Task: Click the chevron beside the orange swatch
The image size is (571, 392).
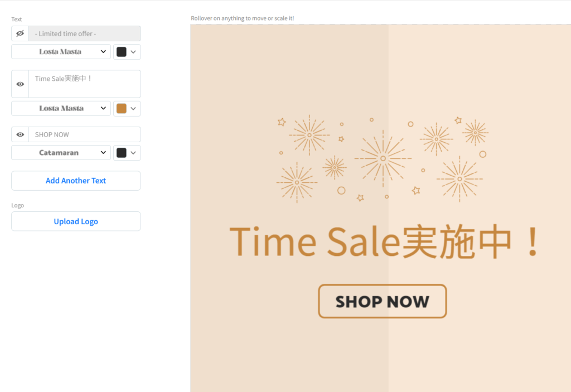Action: point(133,109)
